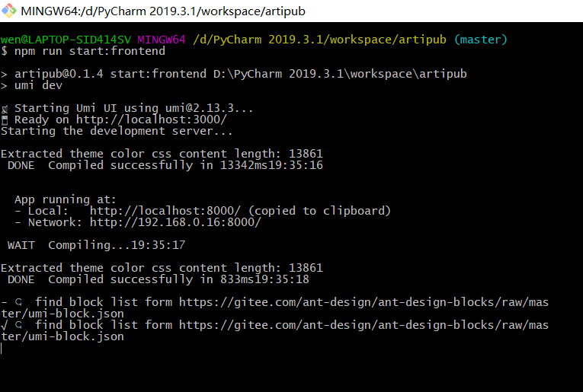
Task: Click the checkmark before the last find block line
Action: [x=4, y=325]
